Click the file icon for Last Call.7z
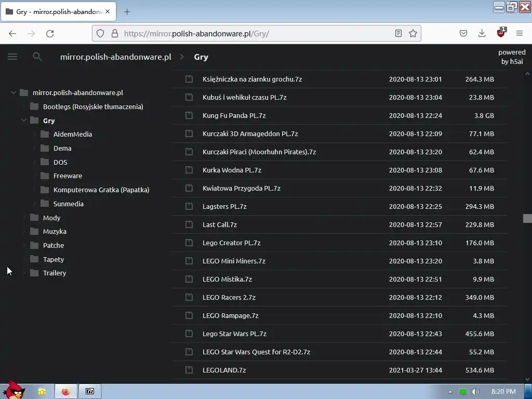The image size is (532, 399). (x=189, y=224)
